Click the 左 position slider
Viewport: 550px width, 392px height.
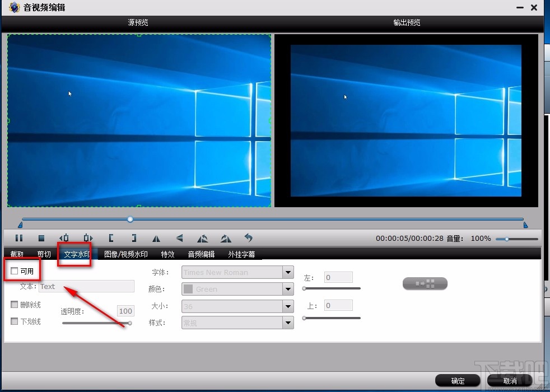coord(332,288)
